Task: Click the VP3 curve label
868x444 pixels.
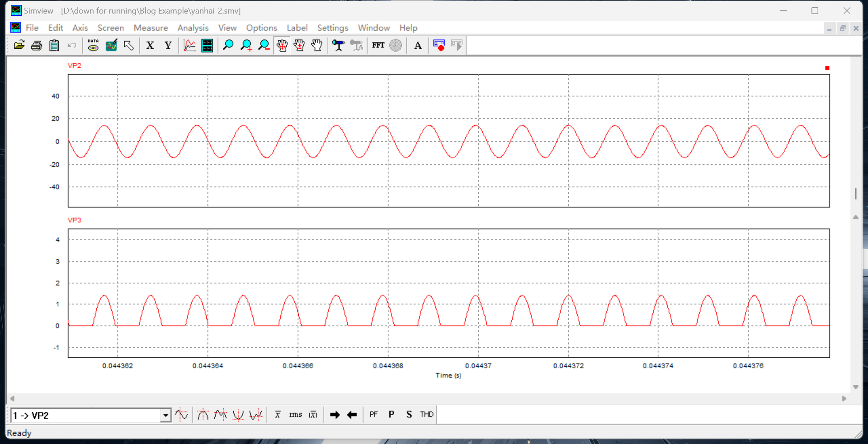Action: [75, 220]
